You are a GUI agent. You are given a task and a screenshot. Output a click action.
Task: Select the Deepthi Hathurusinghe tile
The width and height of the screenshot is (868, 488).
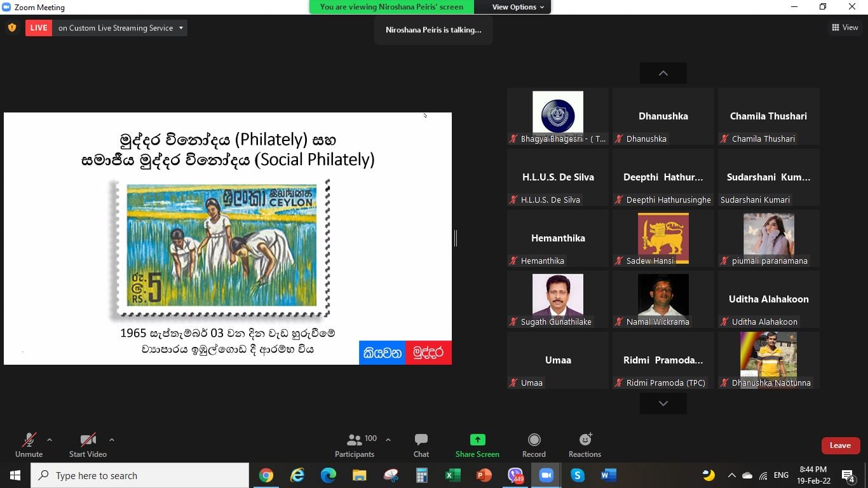click(663, 177)
